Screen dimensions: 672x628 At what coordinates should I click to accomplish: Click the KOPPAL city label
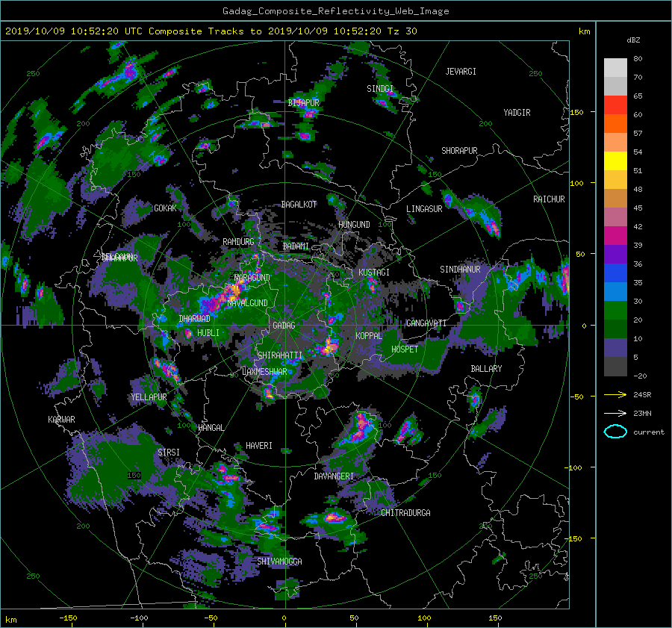coord(369,335)
